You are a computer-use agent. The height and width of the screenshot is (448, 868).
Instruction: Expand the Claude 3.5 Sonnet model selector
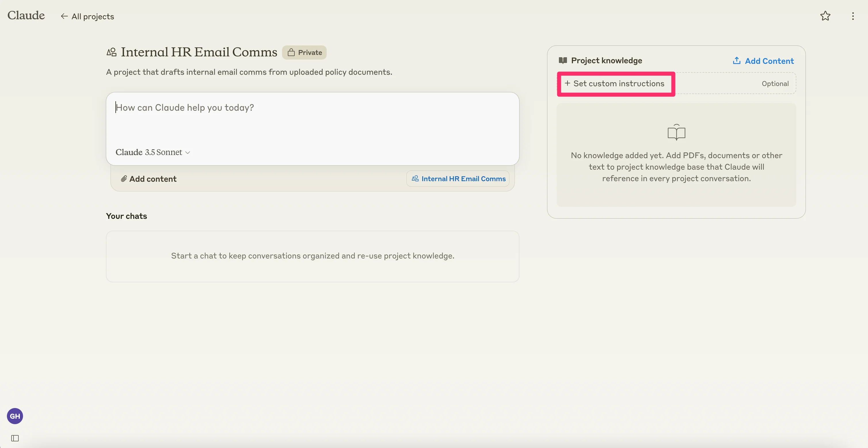click(149, 152)
